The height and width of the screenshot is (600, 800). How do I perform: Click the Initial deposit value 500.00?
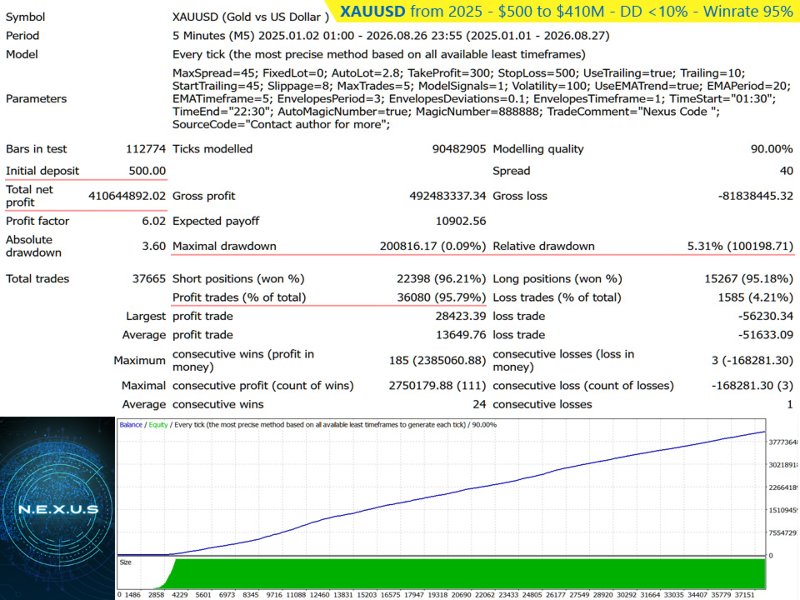tap(147, 171)
